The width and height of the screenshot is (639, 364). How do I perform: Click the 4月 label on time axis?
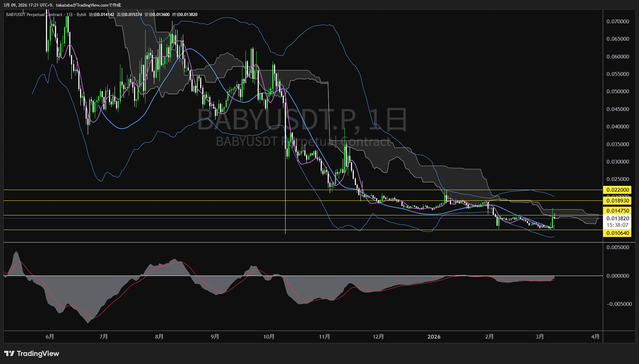coord(595,337)
